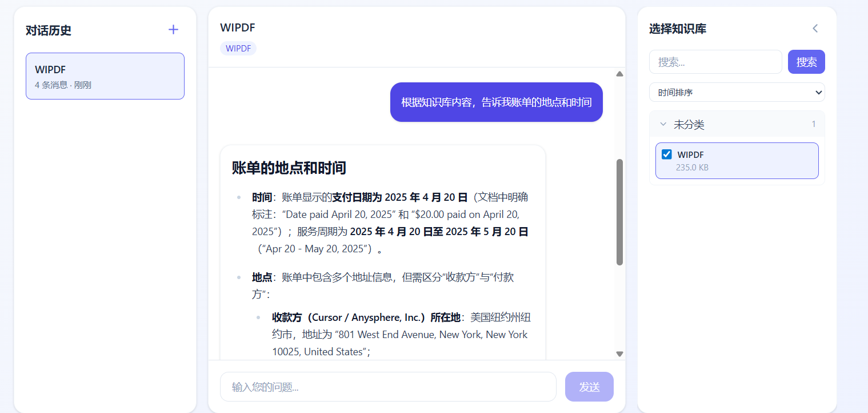Click the WIPDF tag under chat title

tap(238, 49)
